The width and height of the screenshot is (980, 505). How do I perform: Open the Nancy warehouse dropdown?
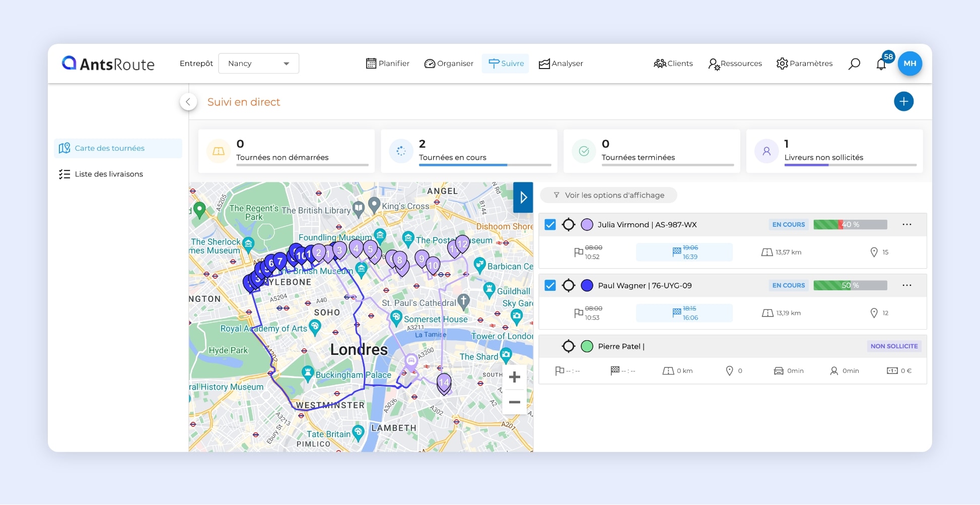coord(258,64)
